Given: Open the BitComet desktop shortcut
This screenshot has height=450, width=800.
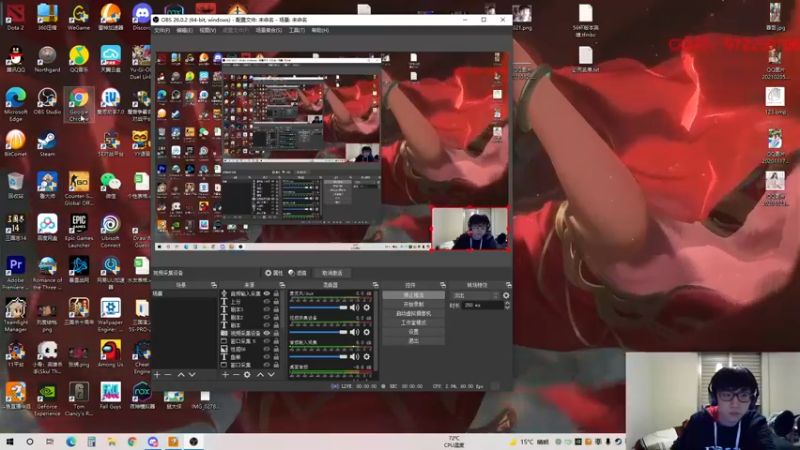Looking at the screenshot, I should (15, 143).
